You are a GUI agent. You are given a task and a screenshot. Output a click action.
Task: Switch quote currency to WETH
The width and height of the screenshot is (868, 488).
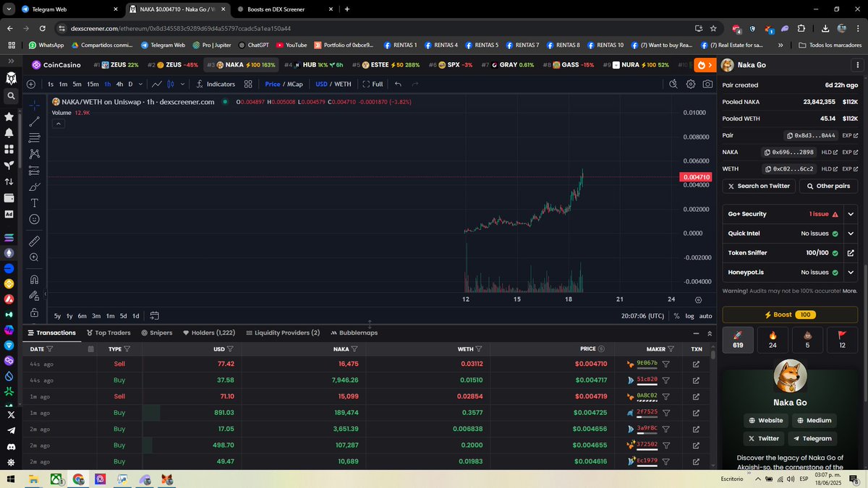(343, 84)
